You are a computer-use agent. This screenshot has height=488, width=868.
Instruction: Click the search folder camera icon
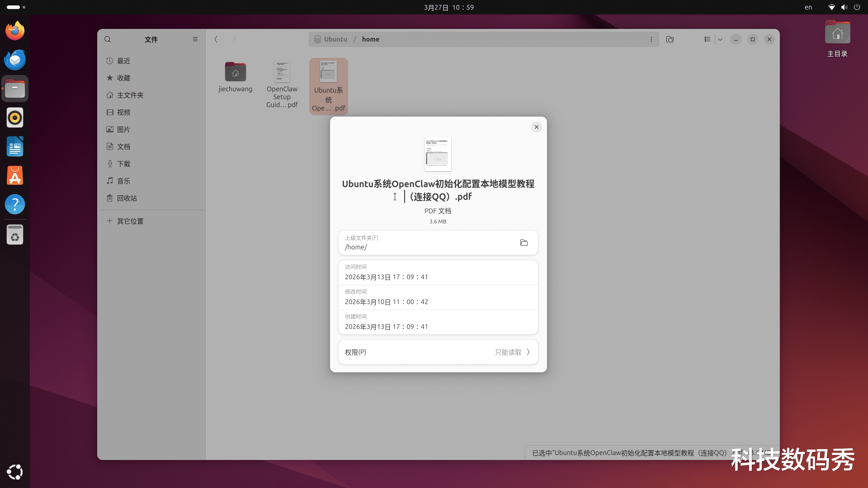point(670,39)
